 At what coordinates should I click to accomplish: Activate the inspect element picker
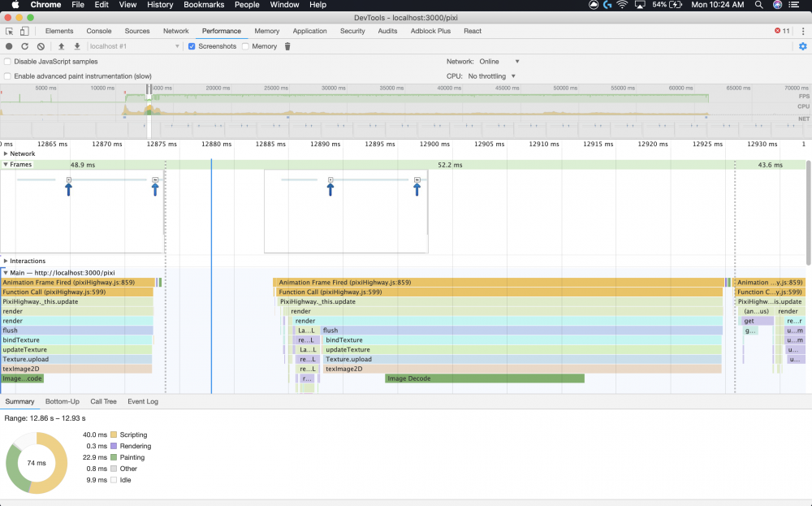point(10,31)
